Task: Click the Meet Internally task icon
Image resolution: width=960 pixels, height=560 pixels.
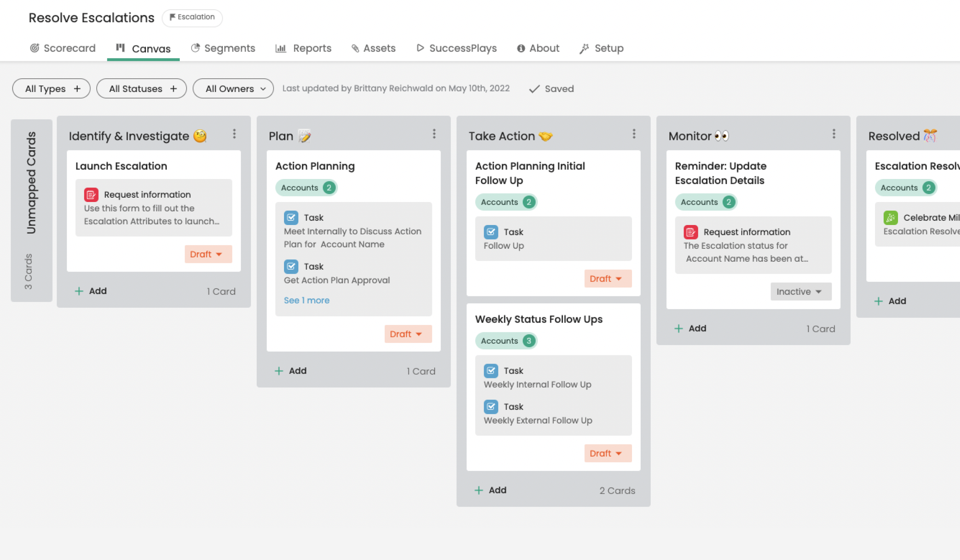Action: pyautogui.click(x=291, y=218)
